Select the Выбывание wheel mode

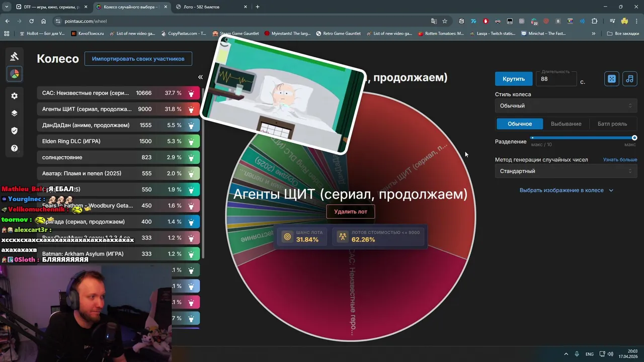coord(566,124)
